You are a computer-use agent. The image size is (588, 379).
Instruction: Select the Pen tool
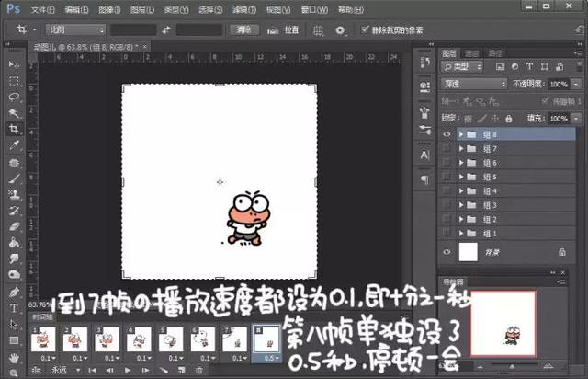point(14,292)
